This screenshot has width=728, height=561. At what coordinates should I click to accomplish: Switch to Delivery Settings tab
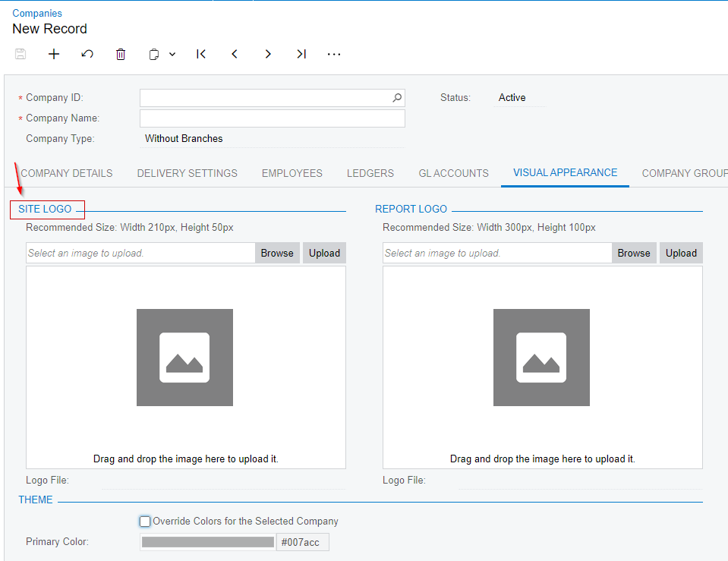pos(187,173)
